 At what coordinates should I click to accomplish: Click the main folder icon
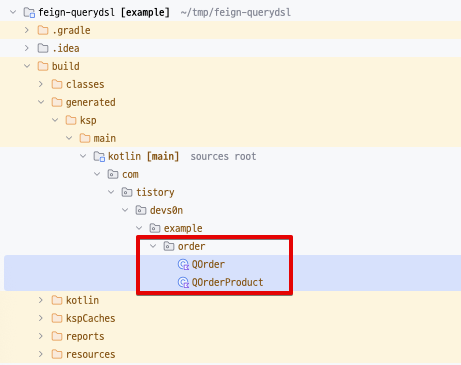pos(85,138)
